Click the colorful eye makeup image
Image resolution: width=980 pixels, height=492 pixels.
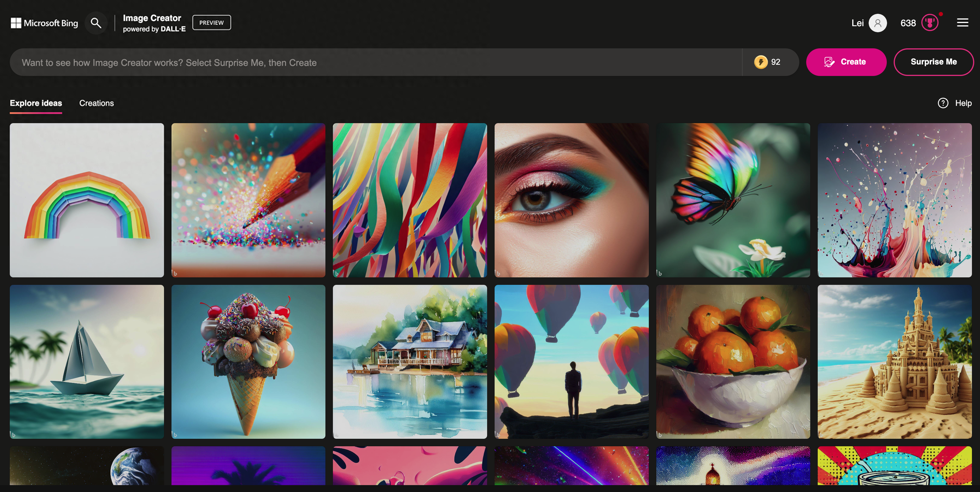(x=571, y=200)
